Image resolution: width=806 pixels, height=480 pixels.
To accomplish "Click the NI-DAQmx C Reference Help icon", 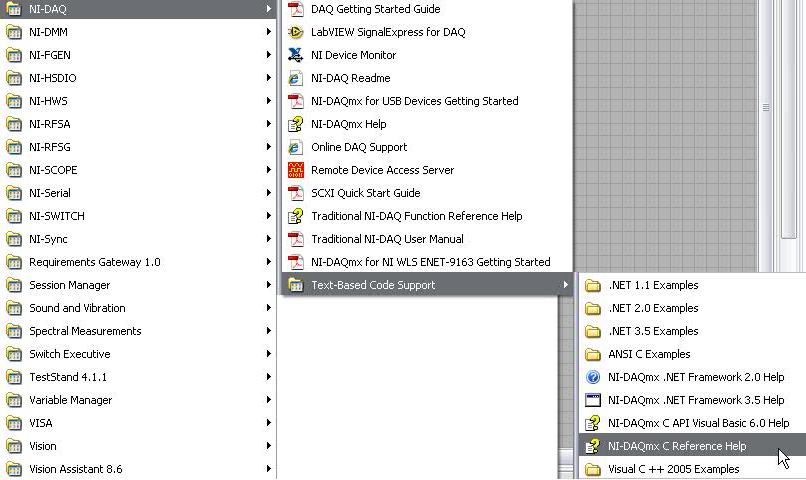I will pos(593,446).
